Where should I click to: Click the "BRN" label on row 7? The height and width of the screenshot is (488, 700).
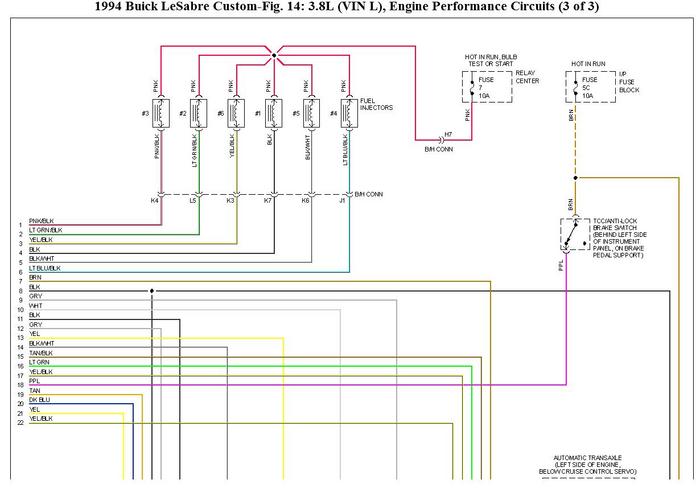pyautogui.click(x=35, y=278)
